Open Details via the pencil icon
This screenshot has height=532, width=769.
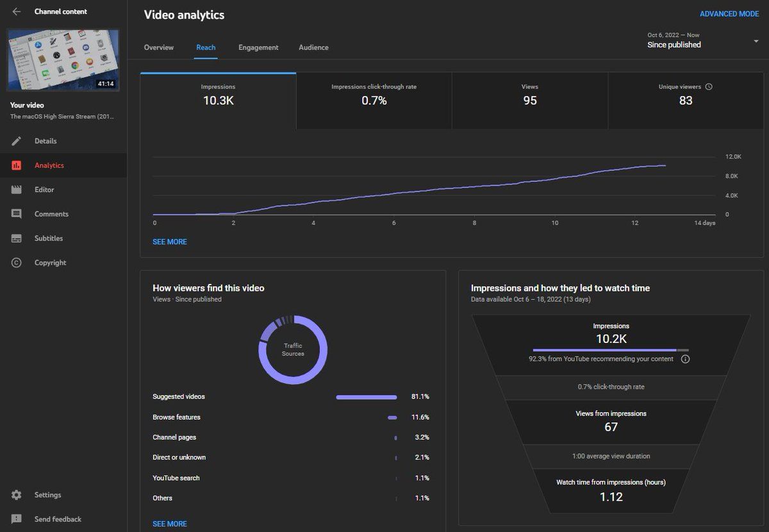click(x=17, y=141)
